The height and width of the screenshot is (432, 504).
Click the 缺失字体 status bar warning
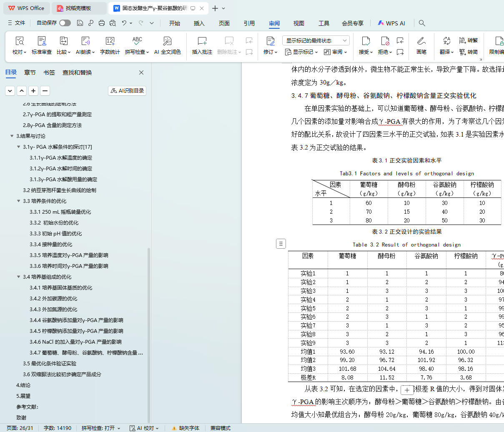click(186, 428)
